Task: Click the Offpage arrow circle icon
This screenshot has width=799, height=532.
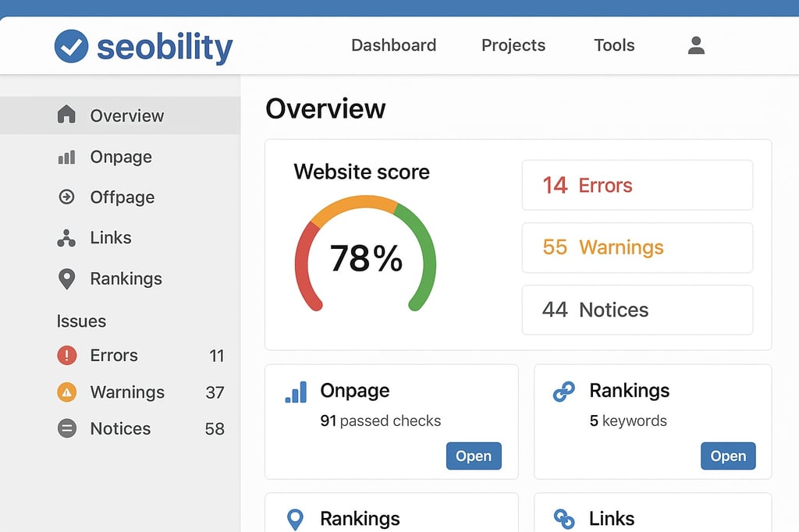Action: pyautogui.click(x=66, y=197)
